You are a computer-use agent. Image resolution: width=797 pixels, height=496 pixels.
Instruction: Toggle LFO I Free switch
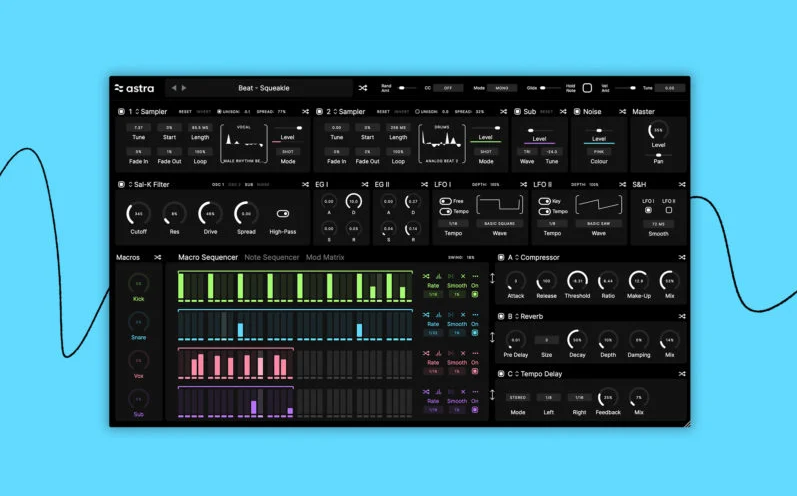tap(446, 201)
